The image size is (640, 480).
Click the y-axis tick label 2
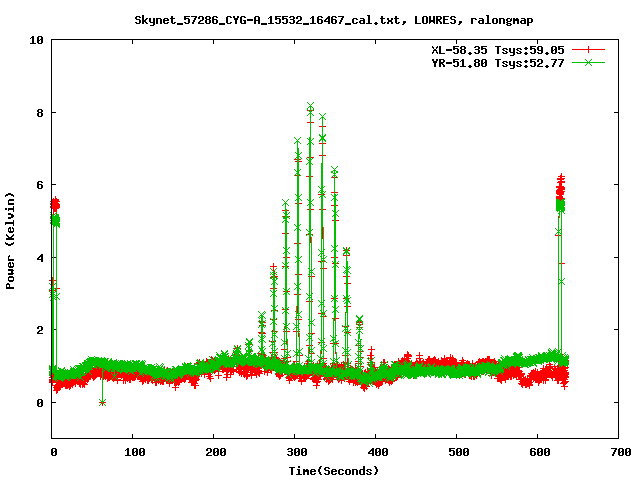click(40, 330)
